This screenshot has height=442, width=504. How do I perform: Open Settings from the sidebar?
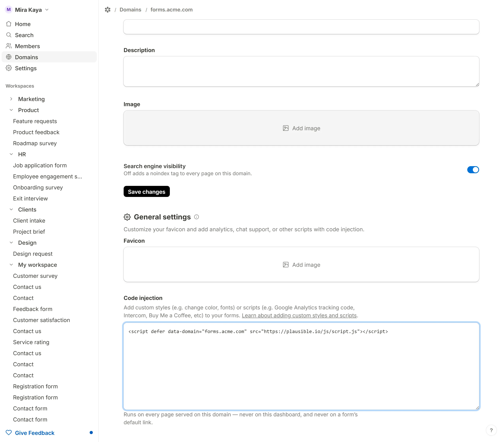(49, 68)
